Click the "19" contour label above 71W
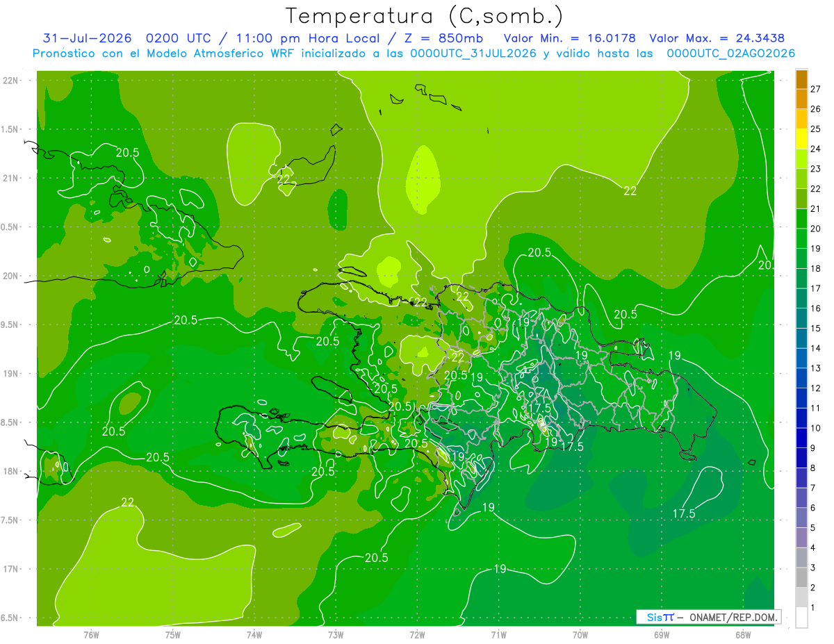Viewport: 834px width, 644px height. pos(500,569)
